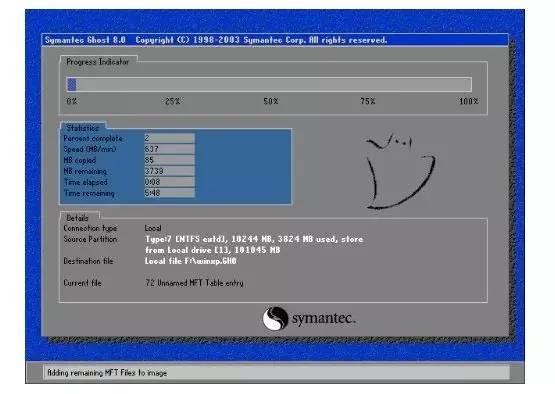Click the Time remaining value 5:48
This screenshot has height=394, width=555.
[170, 193]
